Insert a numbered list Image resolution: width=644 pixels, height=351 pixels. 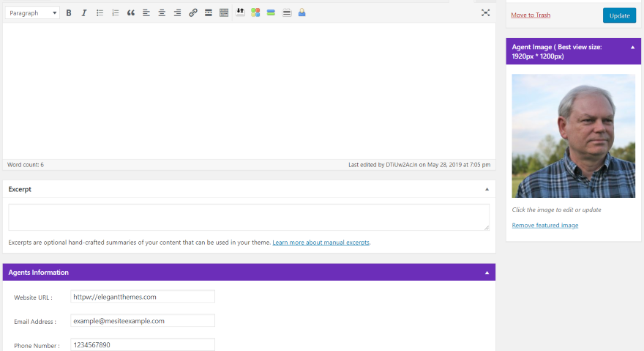tap(115, 12)
